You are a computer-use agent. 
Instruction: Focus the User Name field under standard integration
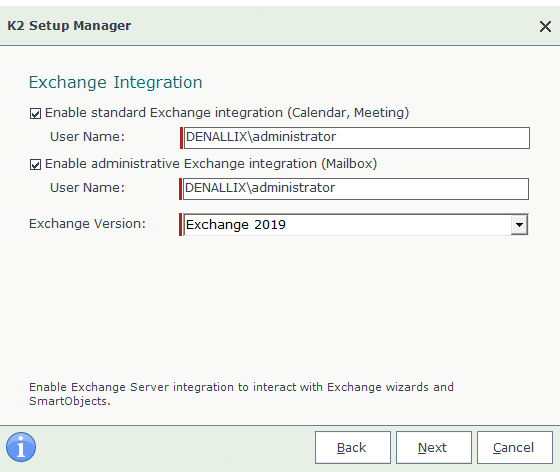[356, 138]
